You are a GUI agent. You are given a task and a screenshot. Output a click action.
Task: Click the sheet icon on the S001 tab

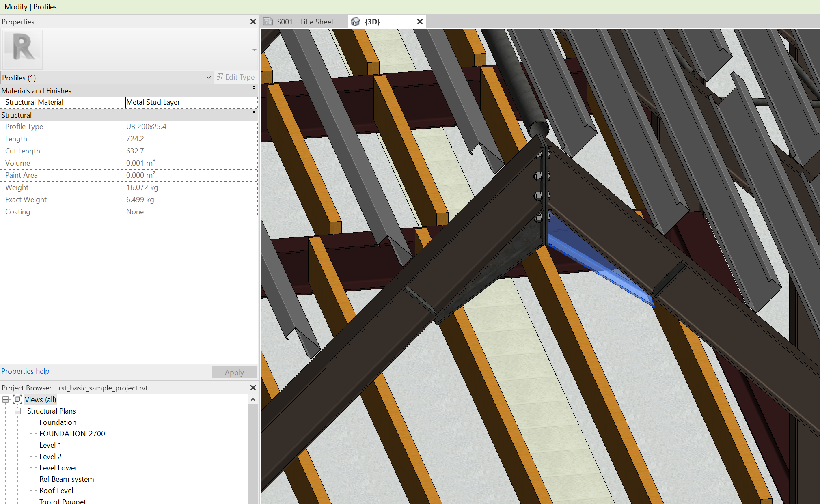click(x=268, y=21)
